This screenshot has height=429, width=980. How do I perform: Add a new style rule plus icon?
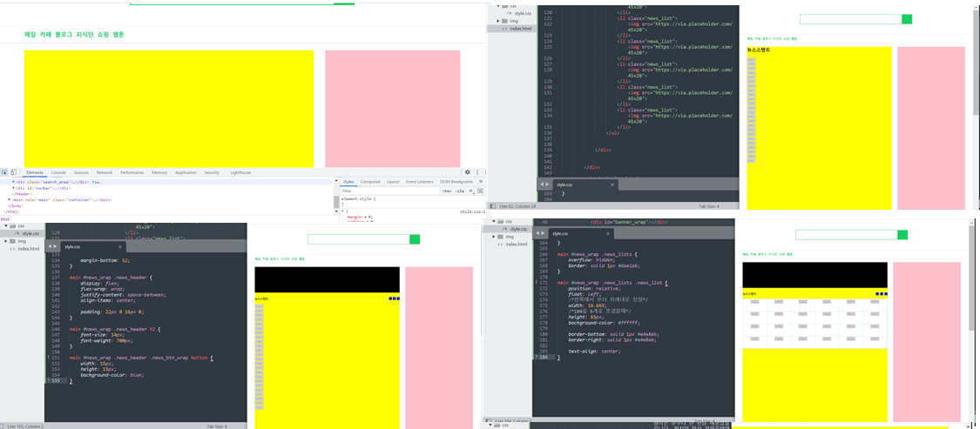click(471, 191)
